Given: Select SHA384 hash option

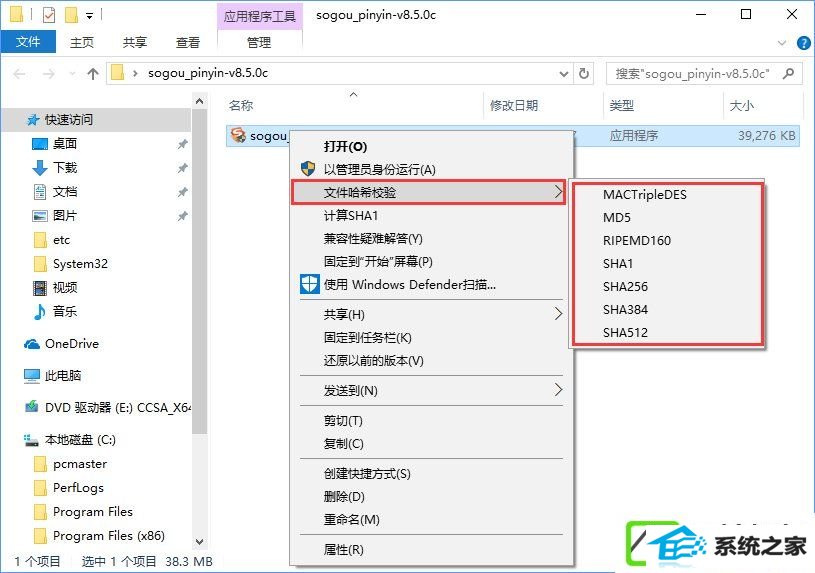Looking at the screenshot, I should (x=625, y=309).
